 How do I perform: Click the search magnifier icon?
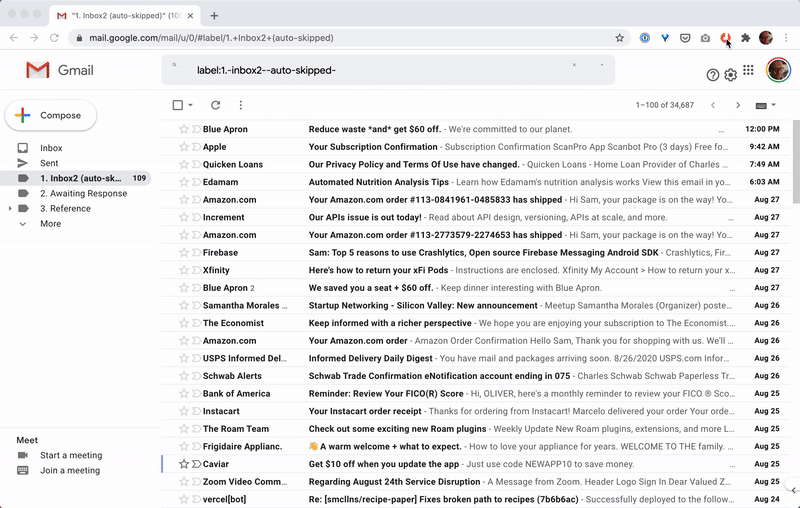pyautogui.click(x=174, y=65)
